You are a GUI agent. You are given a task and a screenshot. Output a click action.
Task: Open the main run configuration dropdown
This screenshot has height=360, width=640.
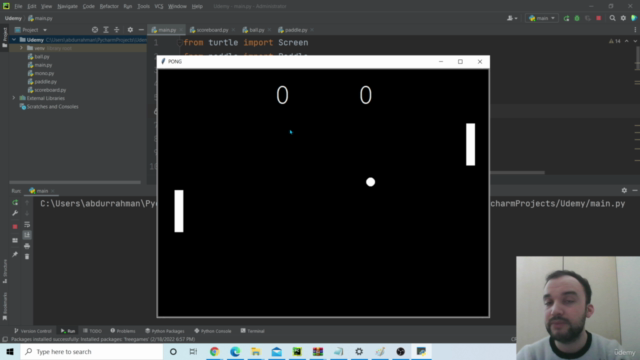[x=542, y=18]
